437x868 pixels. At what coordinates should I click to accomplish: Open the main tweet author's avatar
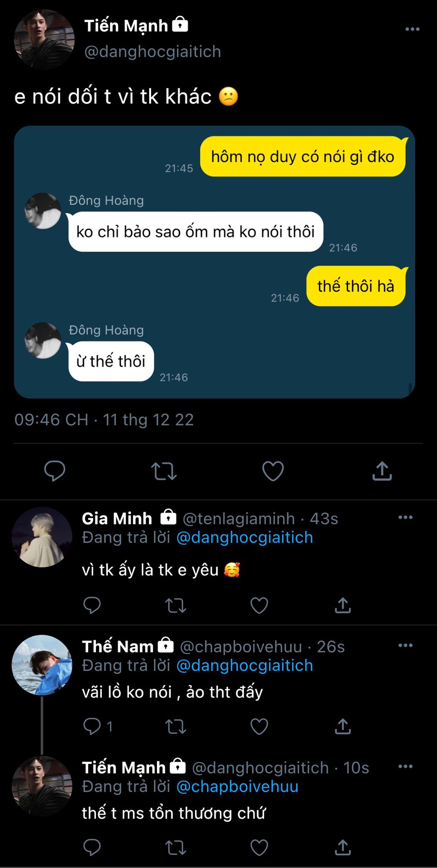pyautogui.click(x=44, y=39)
